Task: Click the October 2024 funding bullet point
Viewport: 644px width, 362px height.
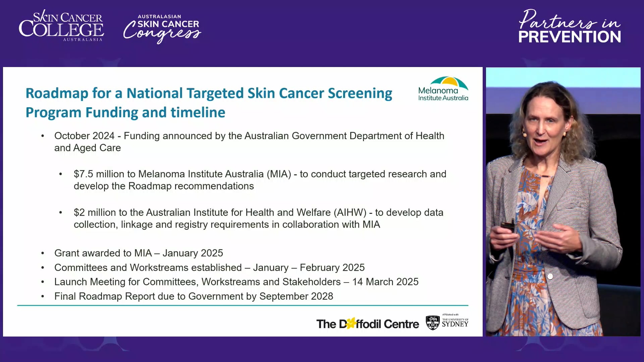Action: tap(249, 141)
